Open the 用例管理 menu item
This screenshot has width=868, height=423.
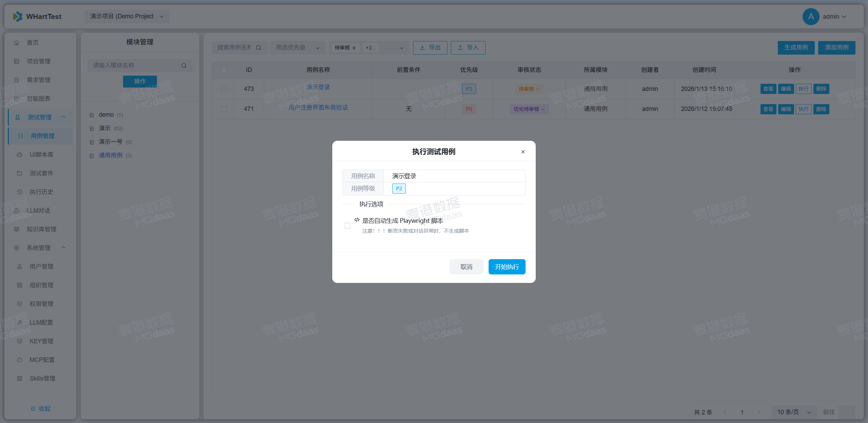pyautogui.click(x=42, y=136)
